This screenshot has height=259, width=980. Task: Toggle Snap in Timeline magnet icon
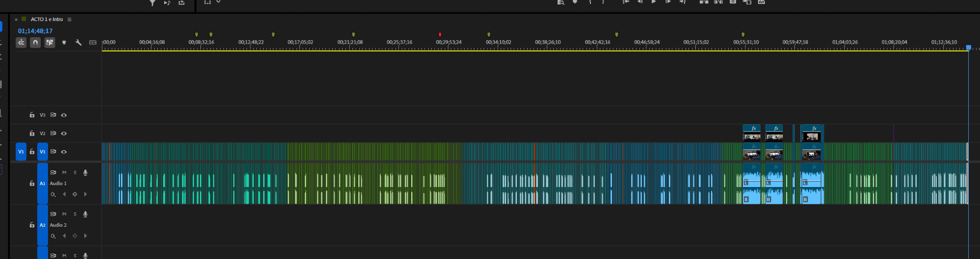[35, 43]
